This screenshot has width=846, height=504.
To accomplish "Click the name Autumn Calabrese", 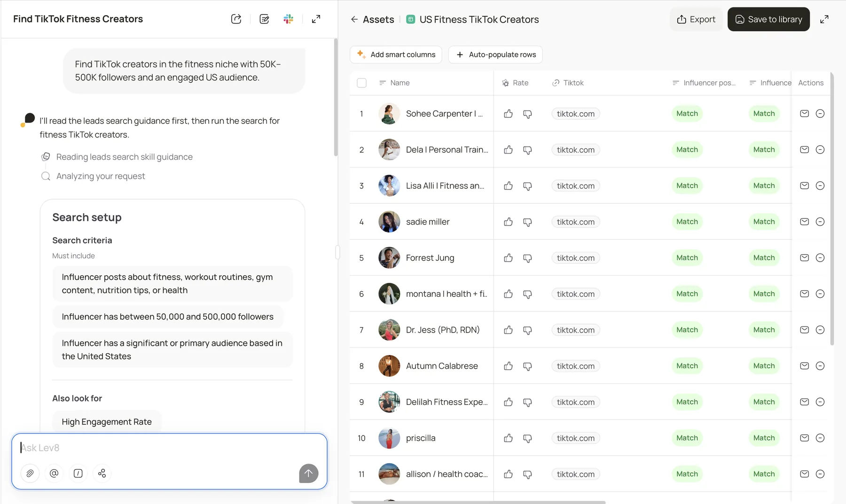I will tap(442, 366).
